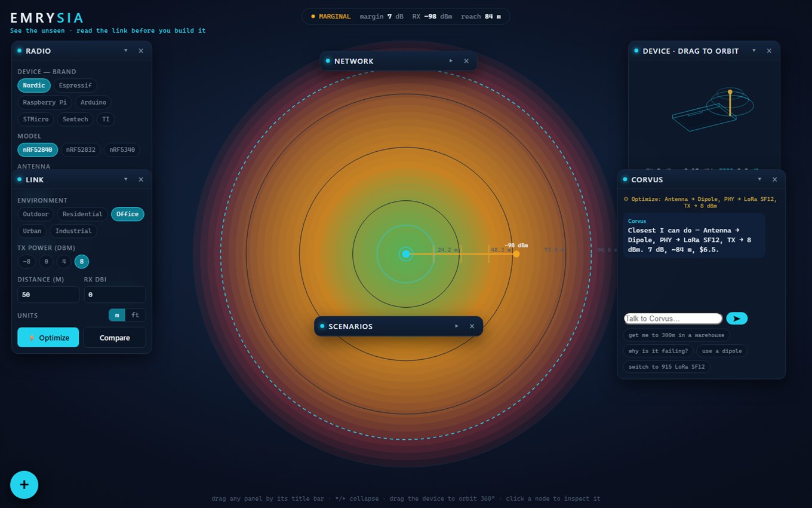
Task: Switch units to meters
Action: pyautogui.click(x=117, y=315)
